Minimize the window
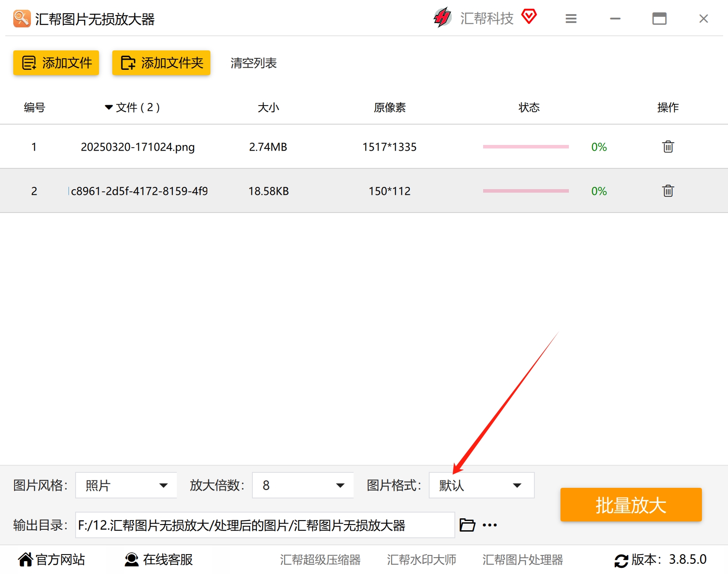The image size is (728, 574). coord(615,19)
